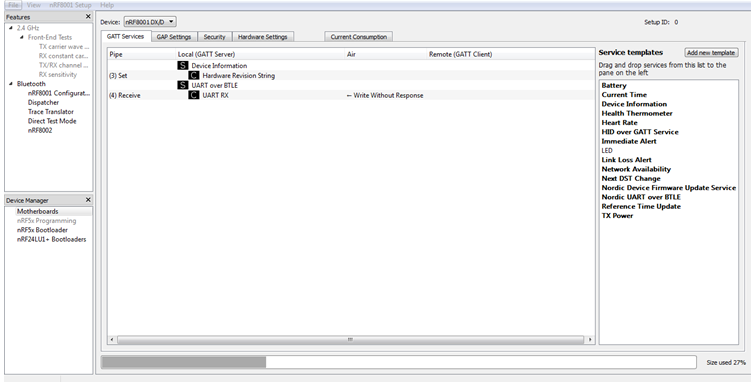The image size is (752, 382).
Task: Close the Features panel
Action: pos(88,17)
